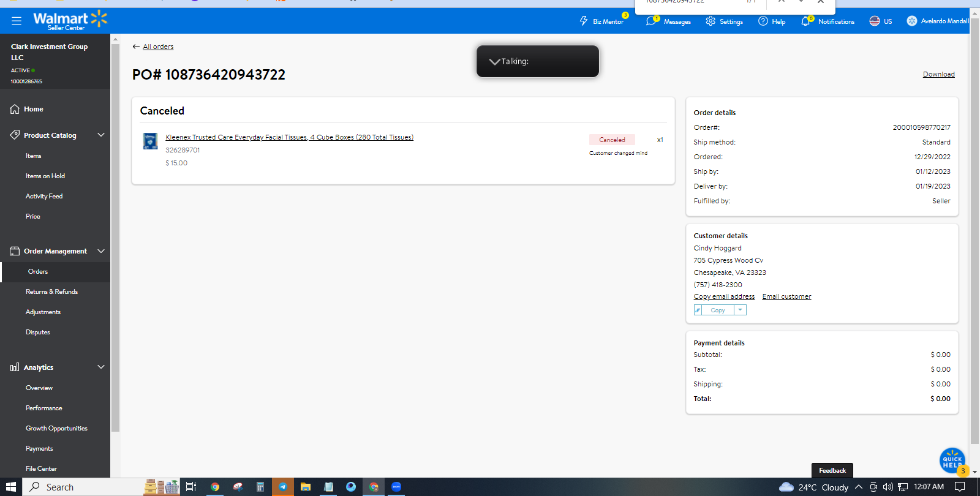This screenshot has width=980, height=496.
Task: Open Growth Opportunities page
Action: coord(56,428)
